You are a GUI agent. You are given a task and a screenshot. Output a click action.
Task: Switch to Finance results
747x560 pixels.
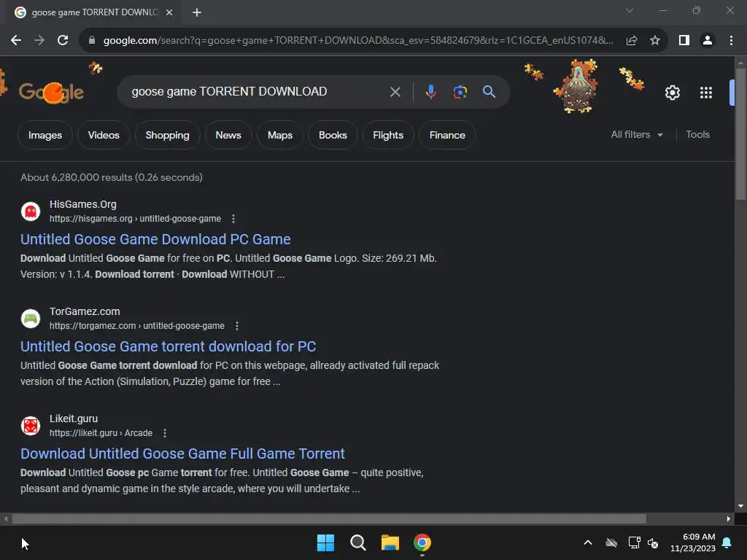(x=447, y=135)
